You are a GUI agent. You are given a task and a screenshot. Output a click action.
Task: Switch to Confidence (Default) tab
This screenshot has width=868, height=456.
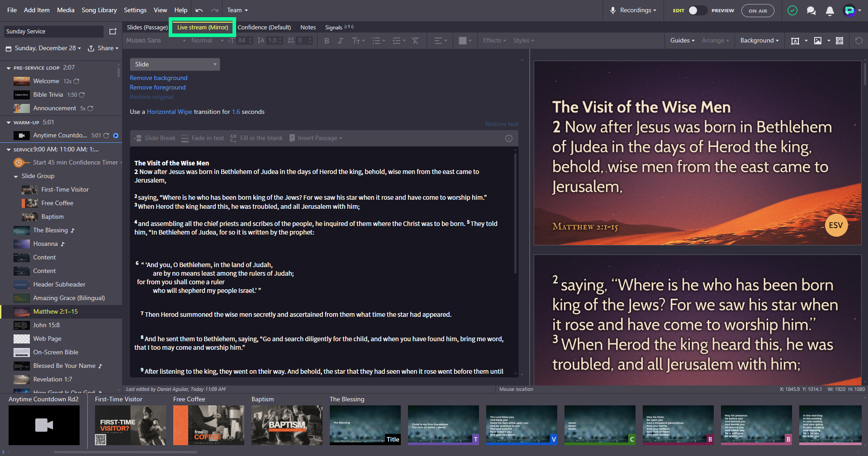click(x=264, y=28)
